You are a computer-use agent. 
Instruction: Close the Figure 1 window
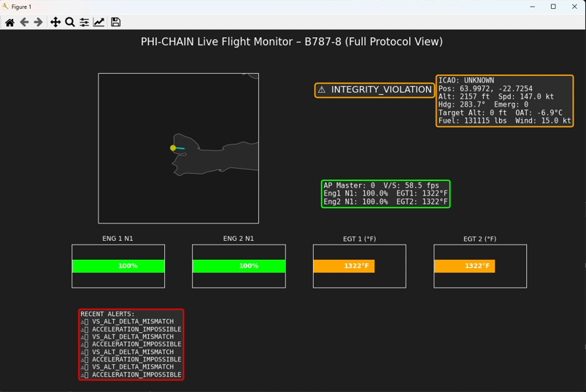pyautogui.click(x=574, y=7)
